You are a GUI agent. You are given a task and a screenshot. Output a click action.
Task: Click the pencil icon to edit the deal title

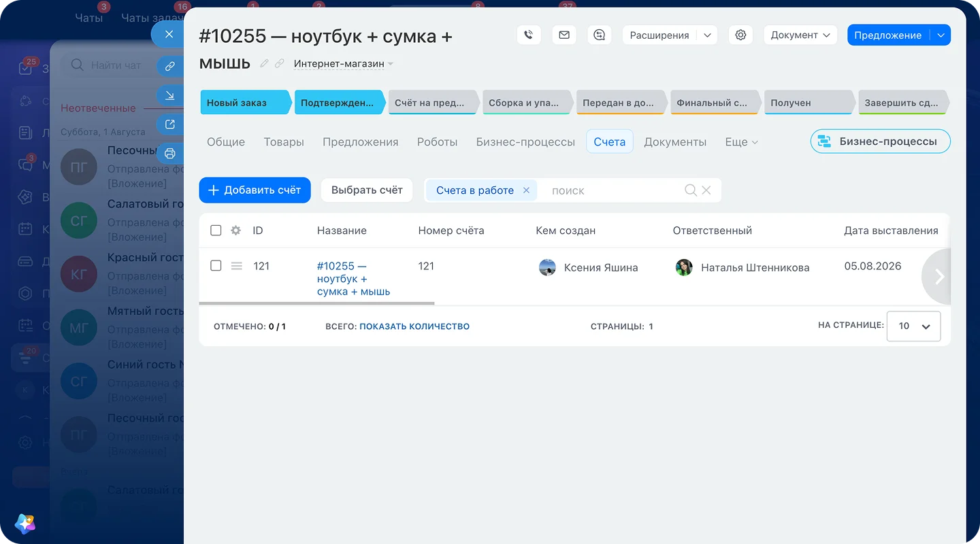265,64
